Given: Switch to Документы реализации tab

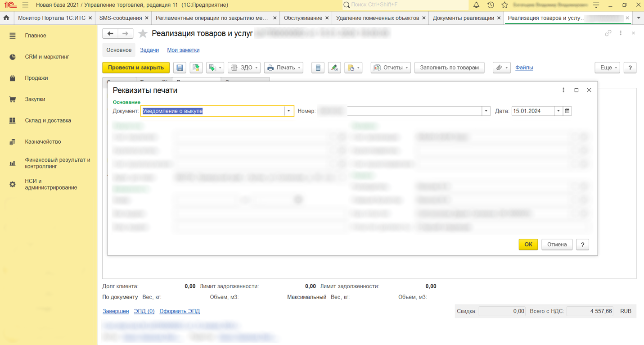Looking at the screenshot, I should coord(463,18).
